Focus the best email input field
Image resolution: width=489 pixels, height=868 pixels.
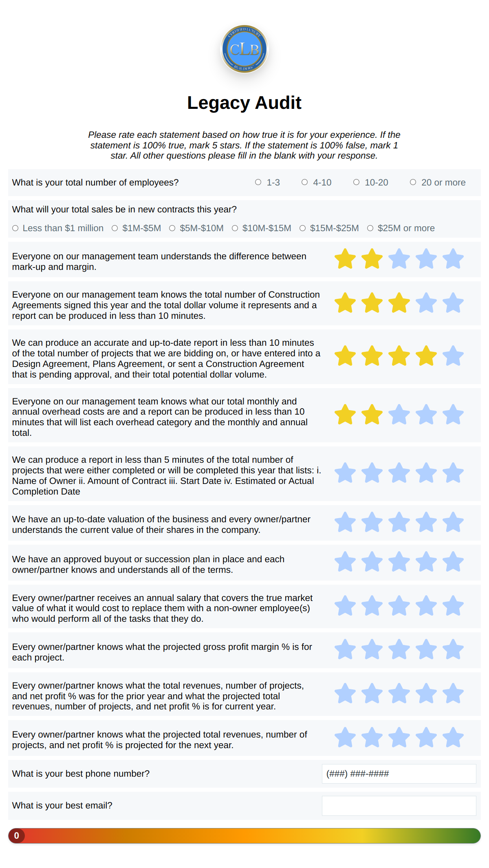(399, 806)
